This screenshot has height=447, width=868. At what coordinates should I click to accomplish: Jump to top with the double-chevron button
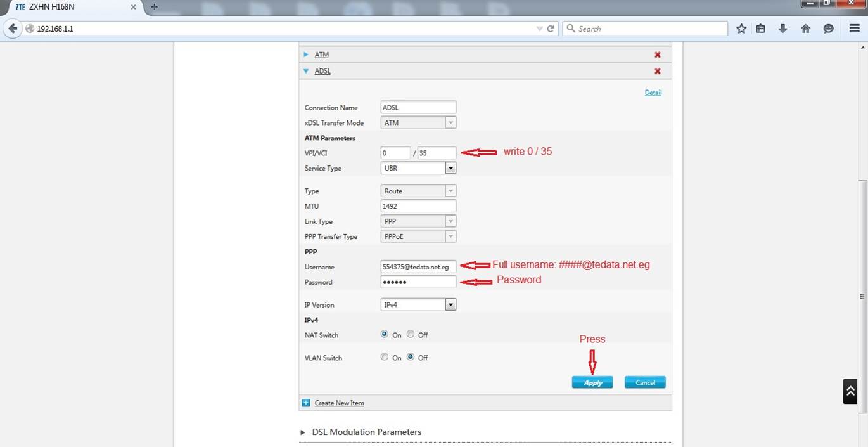pos(850,391)
